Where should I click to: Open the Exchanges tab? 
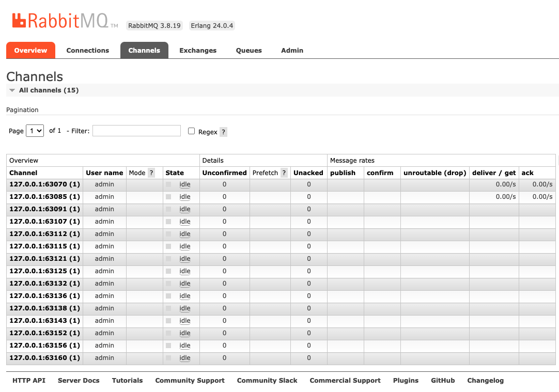(x=198, y=50)
